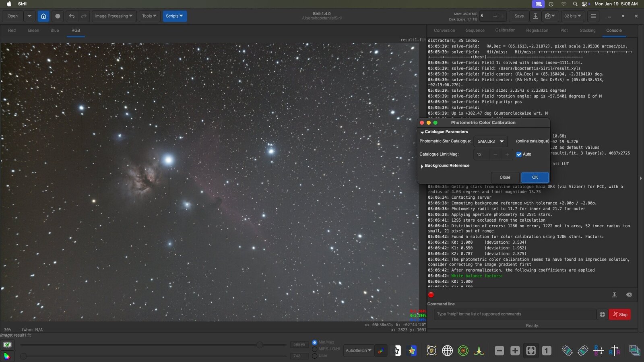The width and height of the screenshot is (644, 362).
Task: Click the Save button
Action: 519,16
